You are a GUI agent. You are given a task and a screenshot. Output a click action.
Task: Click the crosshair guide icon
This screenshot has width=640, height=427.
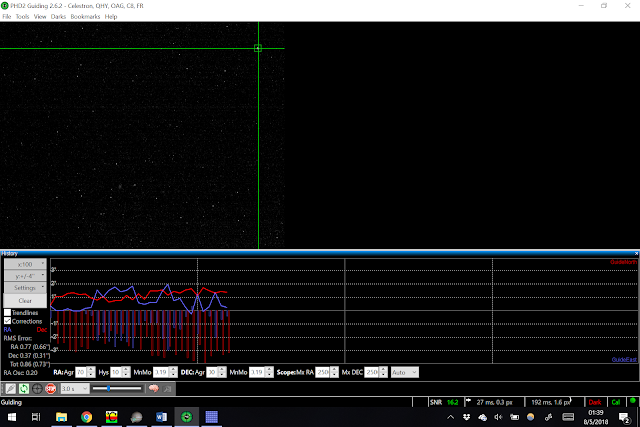tap(37, 389)
